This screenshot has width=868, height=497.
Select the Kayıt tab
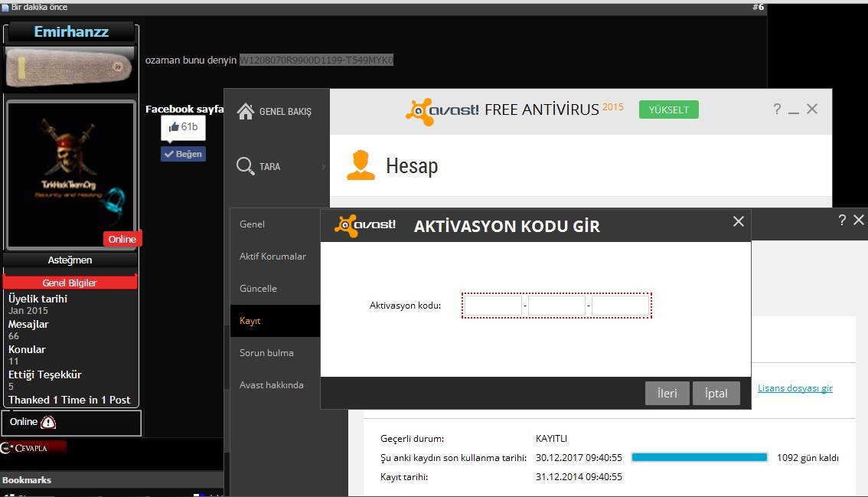pyautogui.click(x=275, y=320)
